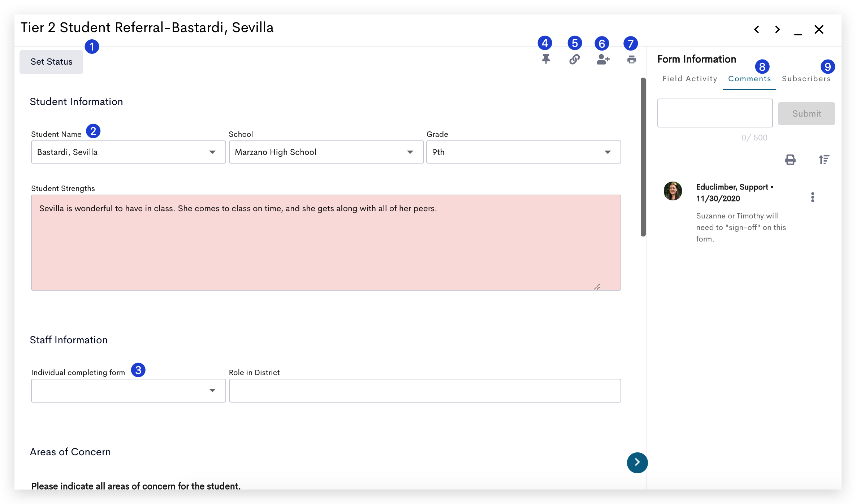856x504 pixels.
Task: Click into the Role in District field
Action: coord(425,390)
